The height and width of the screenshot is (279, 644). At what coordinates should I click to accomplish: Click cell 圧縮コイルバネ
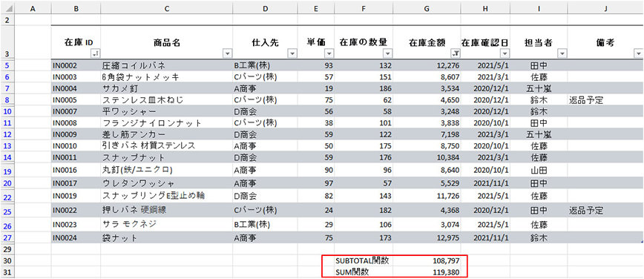click(166, 65)
